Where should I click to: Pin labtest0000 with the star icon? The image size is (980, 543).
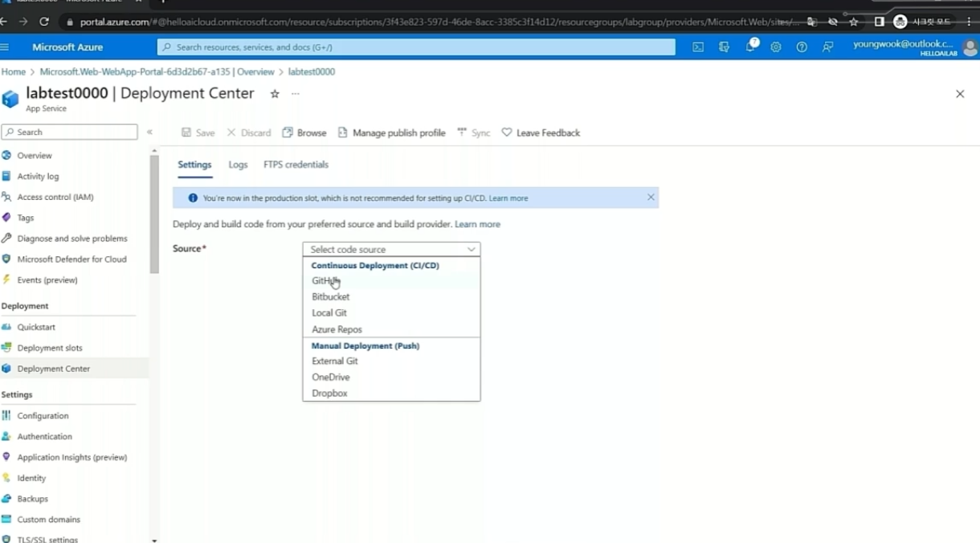(275, 94)
